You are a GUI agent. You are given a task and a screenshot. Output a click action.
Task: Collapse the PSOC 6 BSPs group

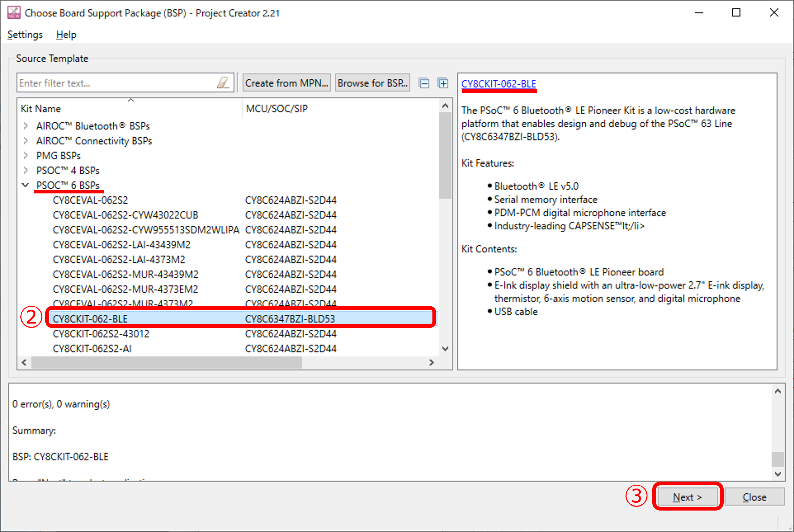coord(26,185)
